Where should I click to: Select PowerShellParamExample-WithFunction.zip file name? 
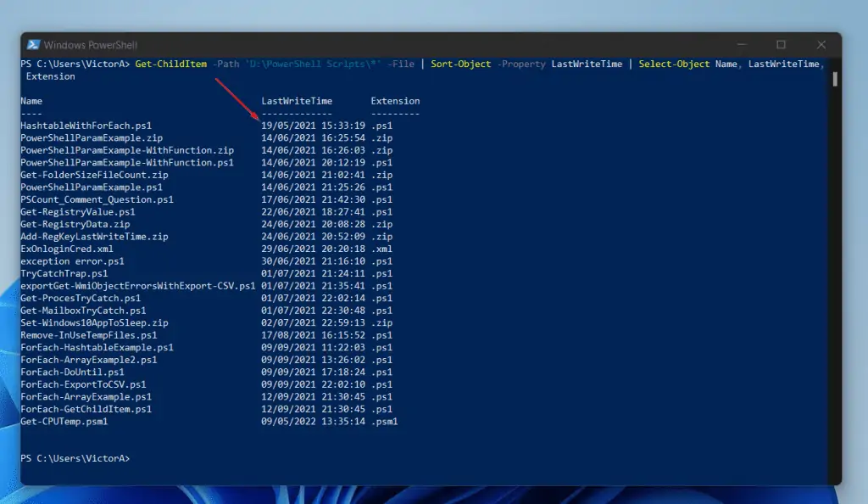click(127, 150)
